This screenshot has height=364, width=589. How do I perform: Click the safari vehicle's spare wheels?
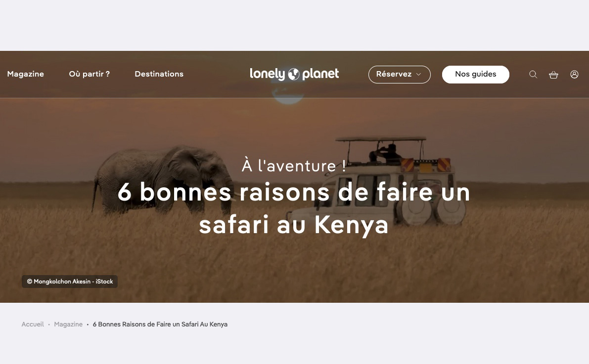tap(433, 210)
